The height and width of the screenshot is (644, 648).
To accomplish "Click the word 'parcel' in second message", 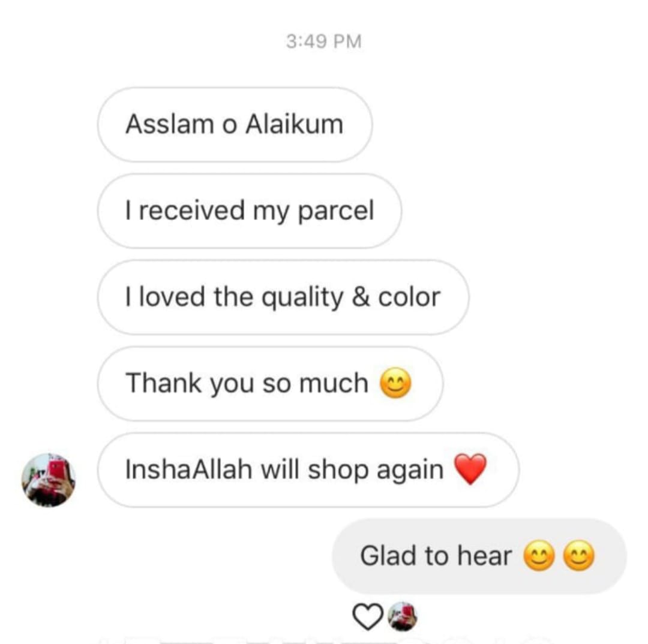I will click(335, 212).
